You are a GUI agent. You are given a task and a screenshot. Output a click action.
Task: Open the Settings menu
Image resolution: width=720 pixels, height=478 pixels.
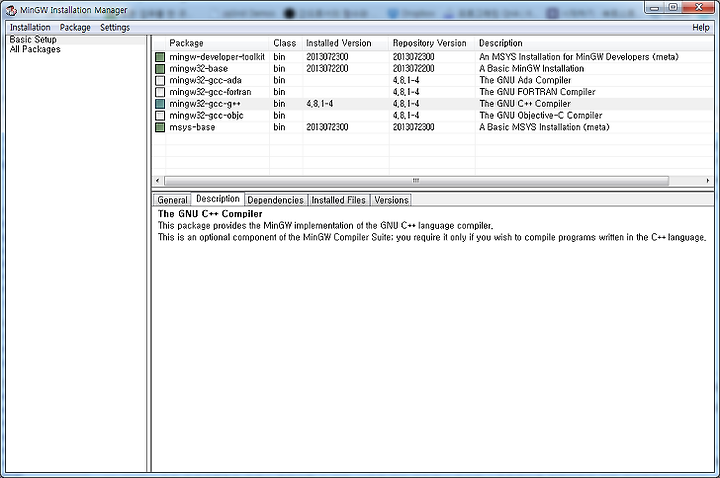pos(115,28)
